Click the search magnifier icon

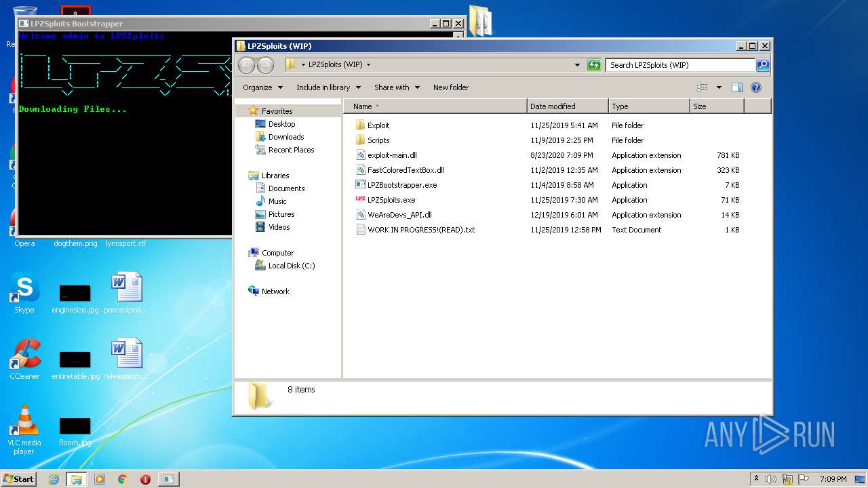tap(762, 65)
